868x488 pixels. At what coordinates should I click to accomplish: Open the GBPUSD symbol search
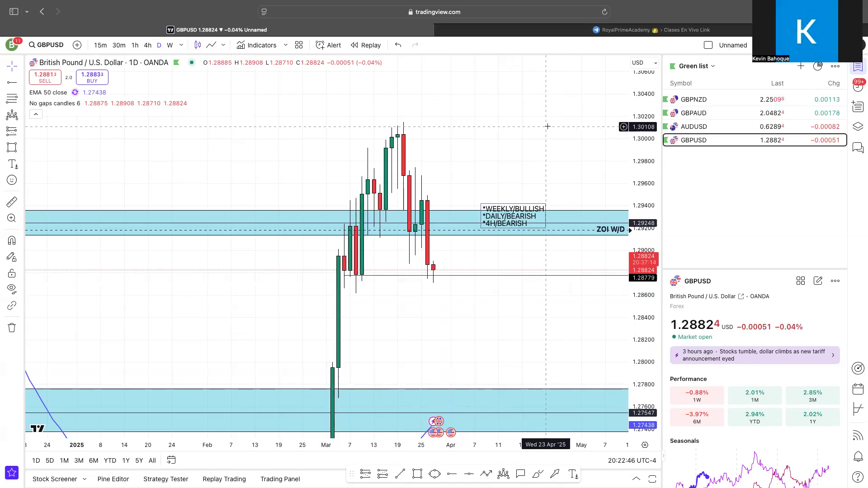[x=47, y=45]
